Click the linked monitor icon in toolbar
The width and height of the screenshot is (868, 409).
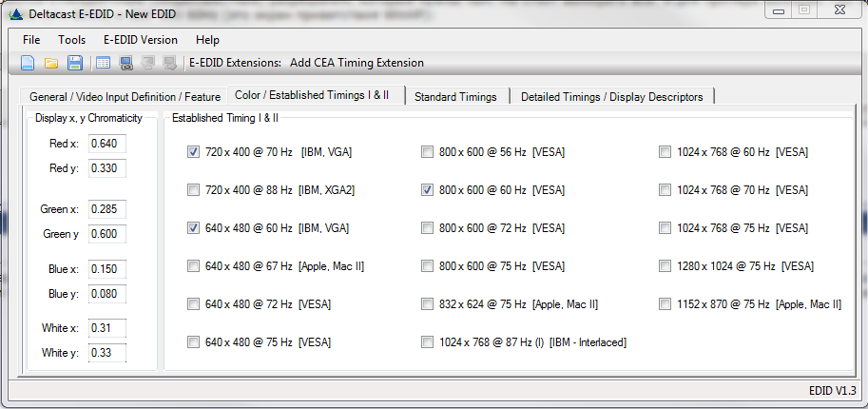(x=125, y=63)
